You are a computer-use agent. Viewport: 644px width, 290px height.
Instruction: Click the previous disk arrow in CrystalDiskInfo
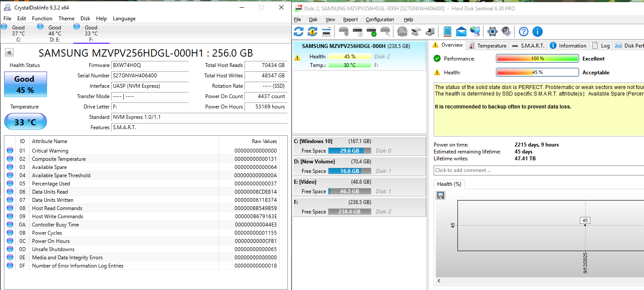tap(9, 53)
